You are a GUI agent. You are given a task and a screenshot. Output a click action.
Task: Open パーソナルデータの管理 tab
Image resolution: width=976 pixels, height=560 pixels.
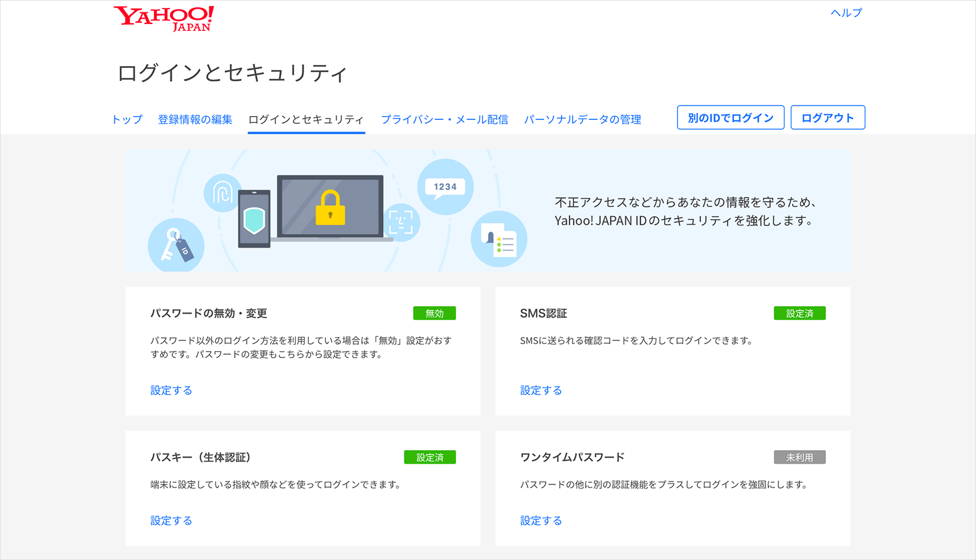(583, 119)
